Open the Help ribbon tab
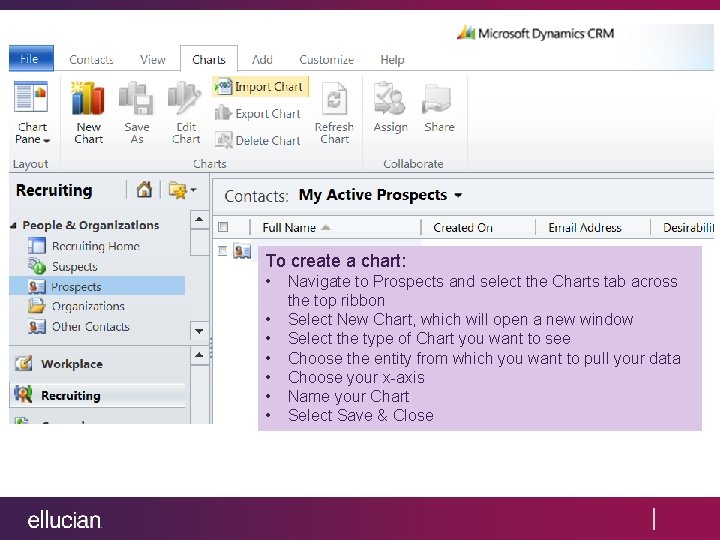 pyautogui.click(x=392, y=60)
